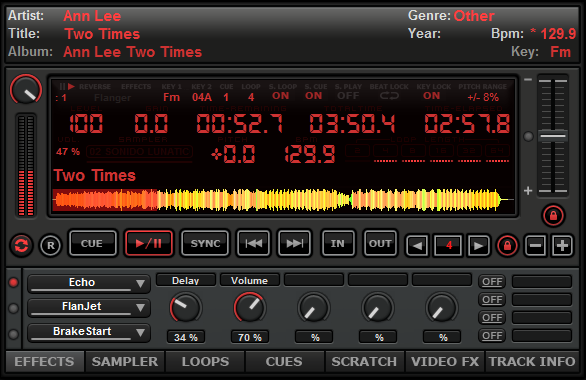Increase loop length with right arrow
The image size is (586, 380).
pos(478,245)
